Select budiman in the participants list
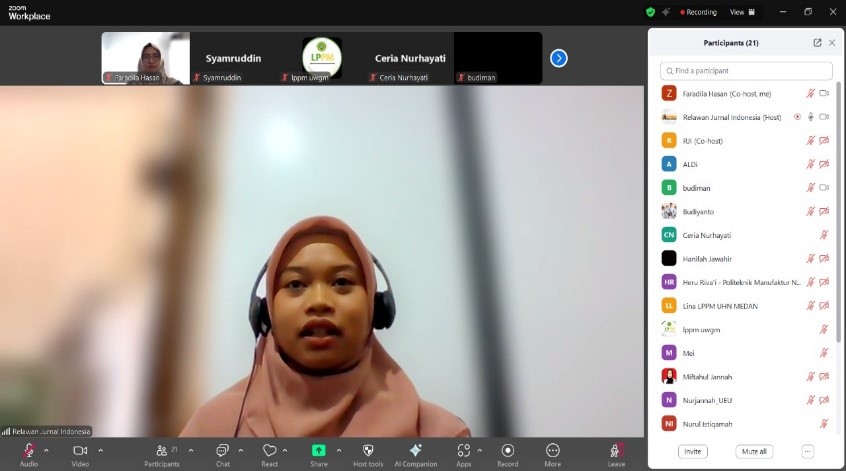This screenshot has width=846, height=471. [x=695, y=188]
